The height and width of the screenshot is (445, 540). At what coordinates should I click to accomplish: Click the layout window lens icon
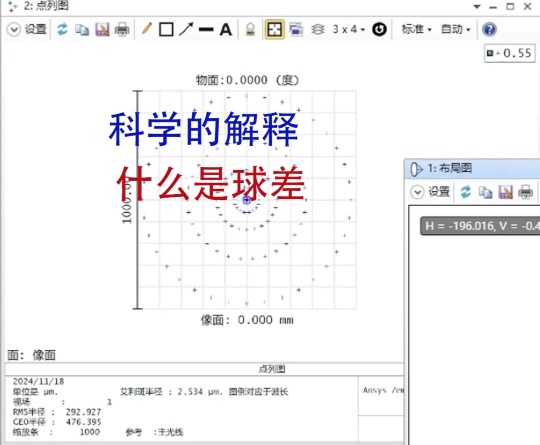pos(416,169)
